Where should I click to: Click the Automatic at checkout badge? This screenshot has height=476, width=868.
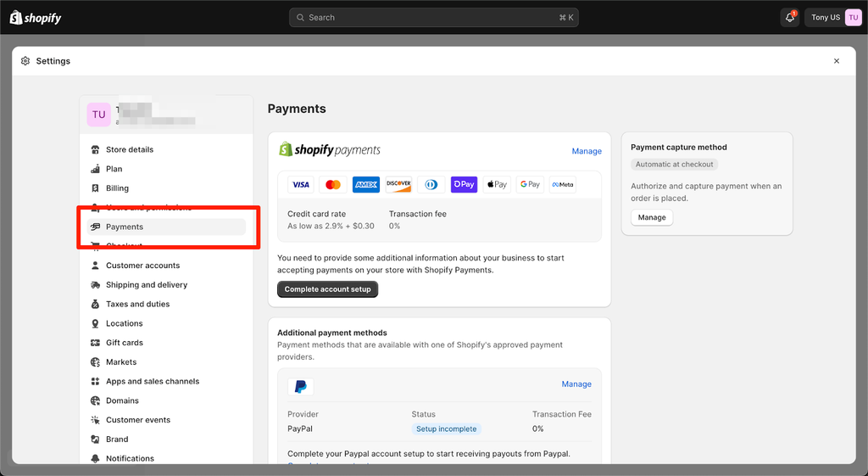coord(674,165)
